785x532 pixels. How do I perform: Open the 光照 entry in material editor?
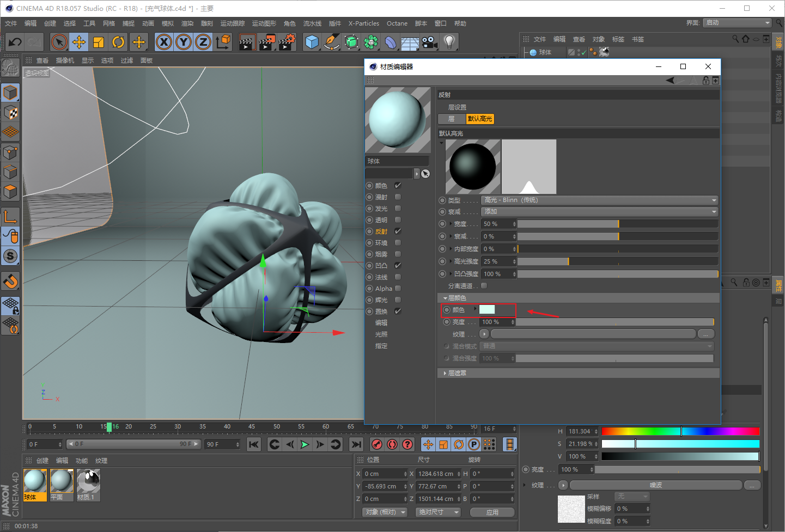click(381, 334)
